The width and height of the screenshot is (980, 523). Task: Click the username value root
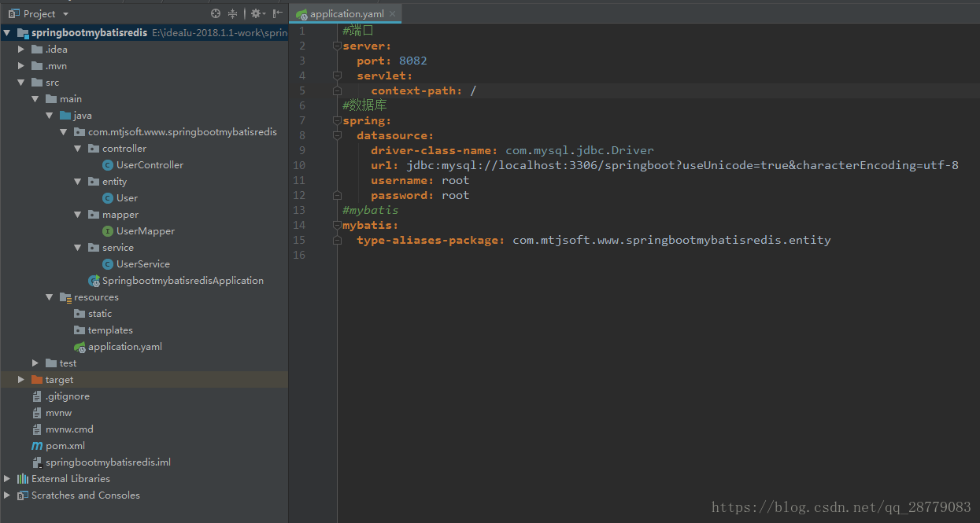(x=455, y=180)
